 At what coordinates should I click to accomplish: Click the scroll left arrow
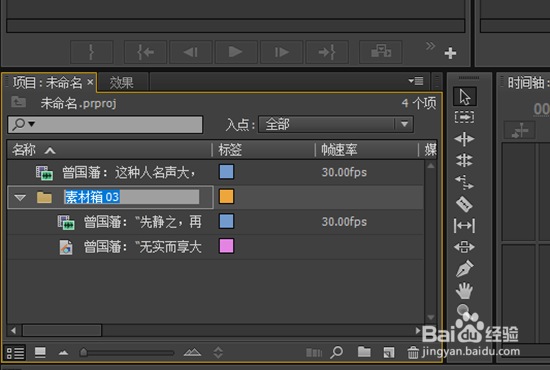pos(13,330)
